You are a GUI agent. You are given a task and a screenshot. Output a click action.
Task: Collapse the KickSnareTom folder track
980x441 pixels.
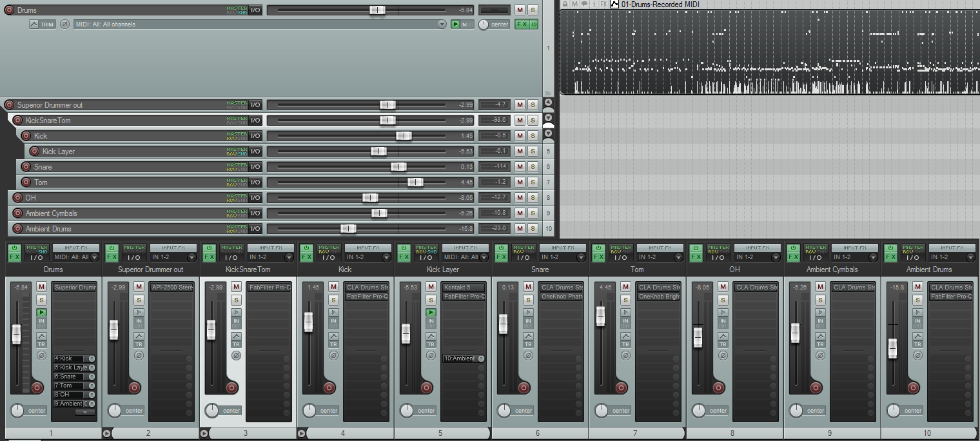549,118
